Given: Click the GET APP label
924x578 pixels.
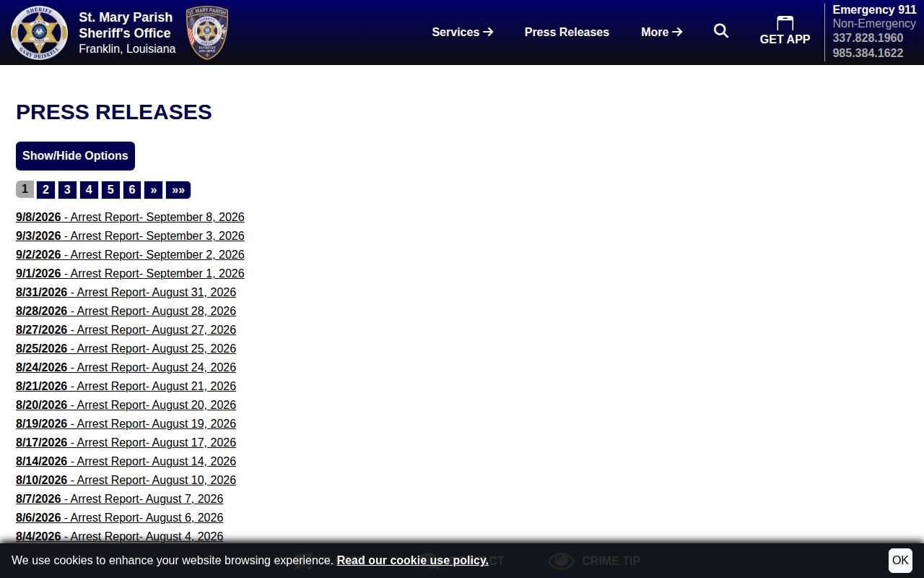Looking at the screenshot, I should [x=785, y=40].
